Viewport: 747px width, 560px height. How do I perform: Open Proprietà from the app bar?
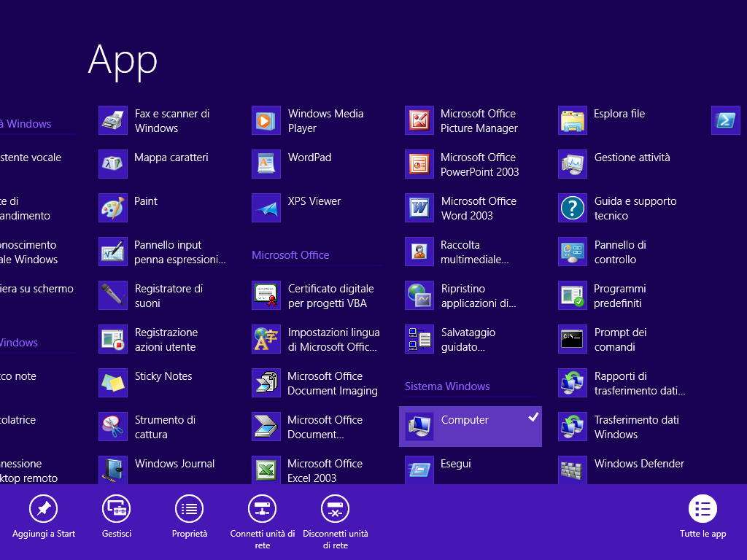tap(190, 517)
